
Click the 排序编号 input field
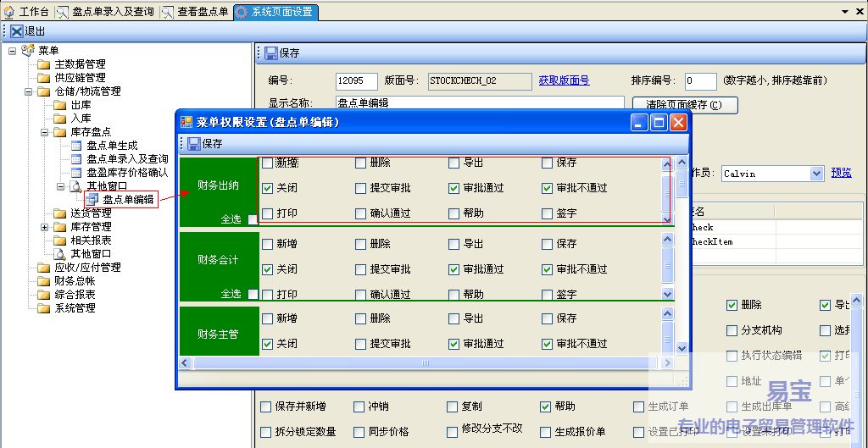point(700,81)
